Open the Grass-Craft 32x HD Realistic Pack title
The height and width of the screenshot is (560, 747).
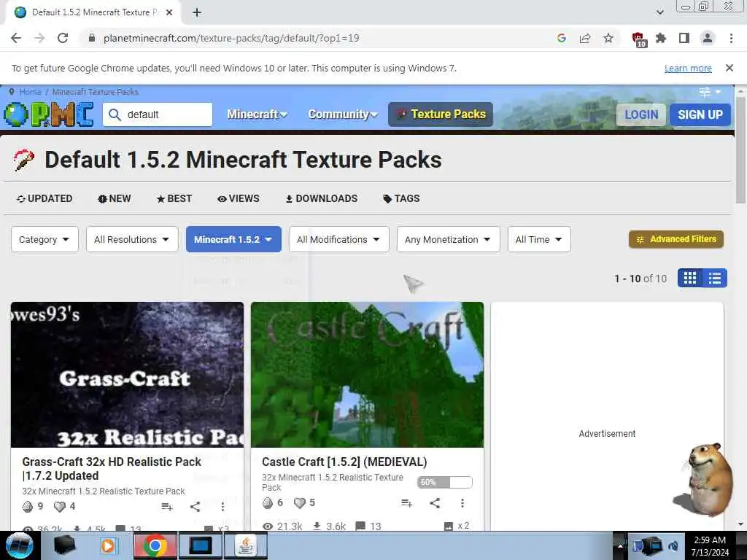coord(112,469)
